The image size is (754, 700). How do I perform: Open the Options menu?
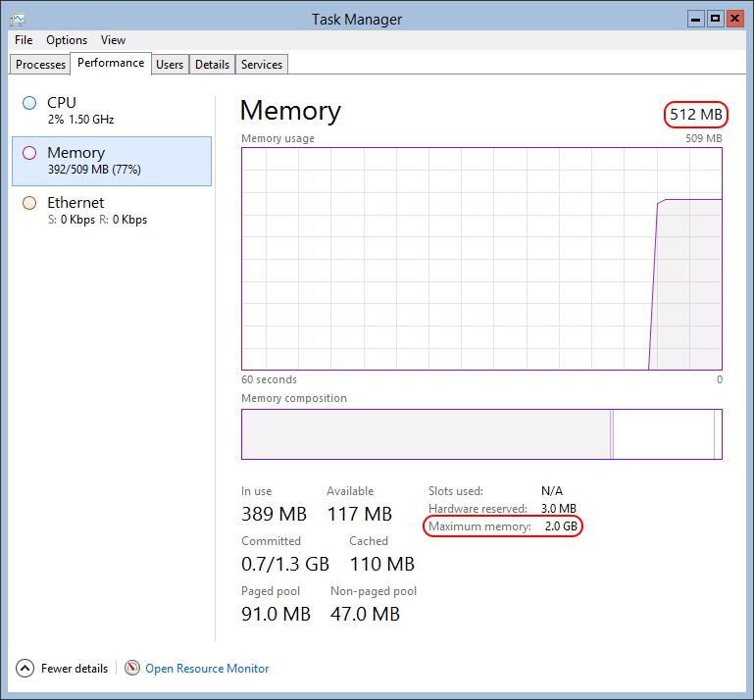[67, 40]
